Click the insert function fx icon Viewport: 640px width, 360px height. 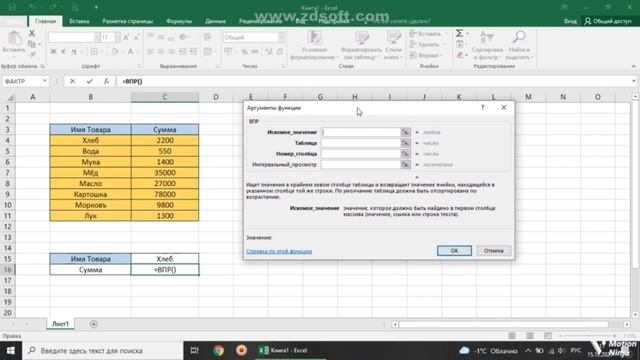click(107, 81)
